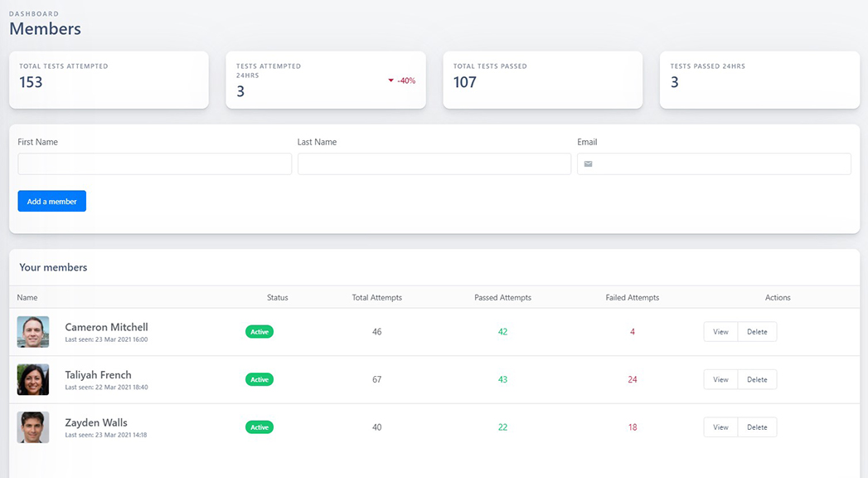Click the red down-arrow trend indicator
This screenshot has height=478, width=868.
pyautogui.click(x=391, y=80)
